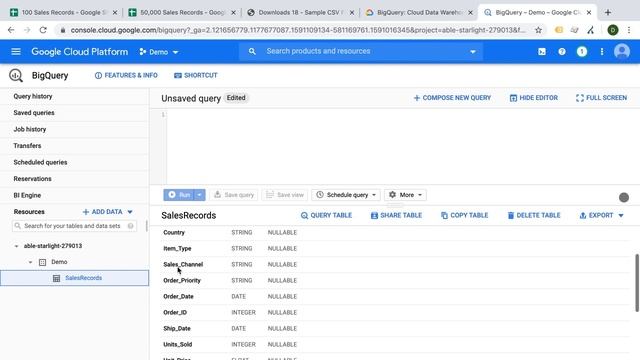Click HIDE EDITOR button

533,98
